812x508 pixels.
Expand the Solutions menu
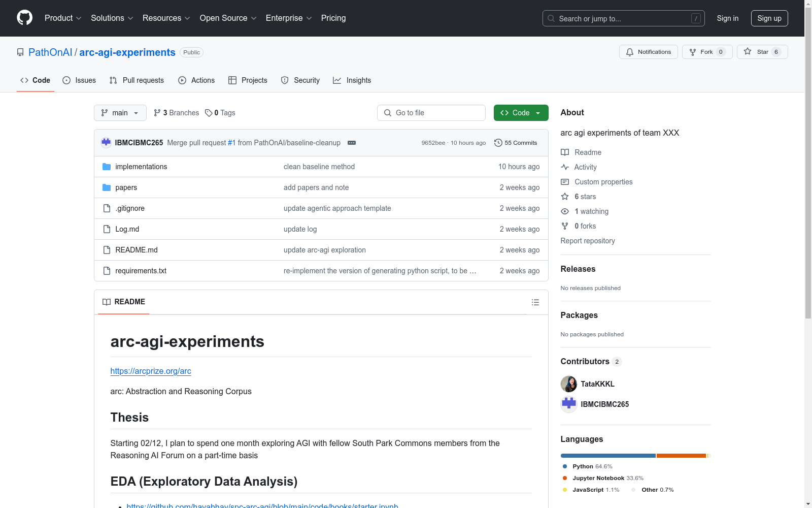point(112,18)
